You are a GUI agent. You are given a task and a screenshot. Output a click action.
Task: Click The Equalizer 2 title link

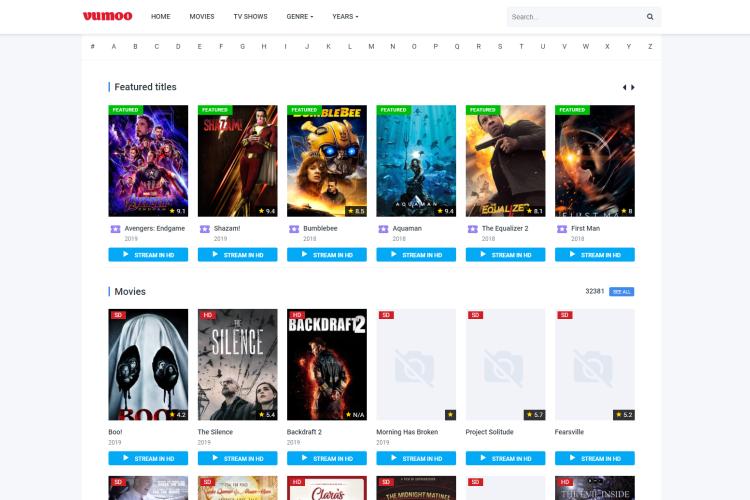505,228
